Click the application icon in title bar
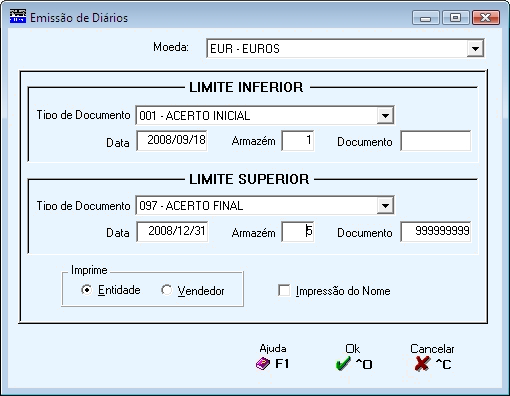Viewport: 510px width, 396px height. 18,16
